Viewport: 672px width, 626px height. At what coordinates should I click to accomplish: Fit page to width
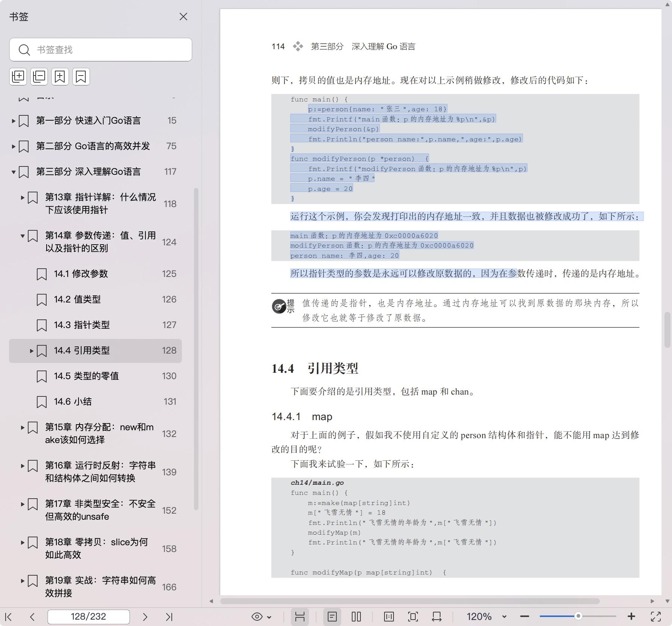point(437,617)
